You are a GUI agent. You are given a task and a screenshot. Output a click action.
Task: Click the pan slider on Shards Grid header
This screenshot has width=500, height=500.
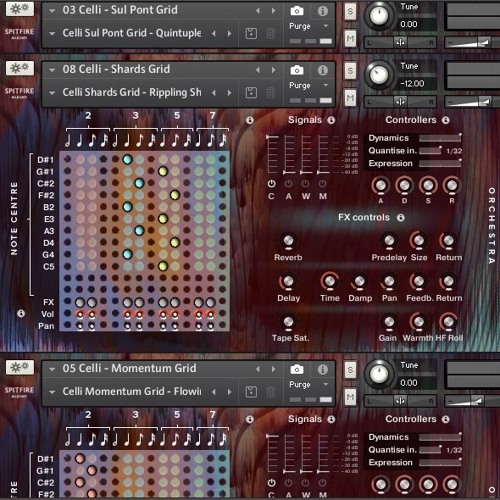click(400, 102)
